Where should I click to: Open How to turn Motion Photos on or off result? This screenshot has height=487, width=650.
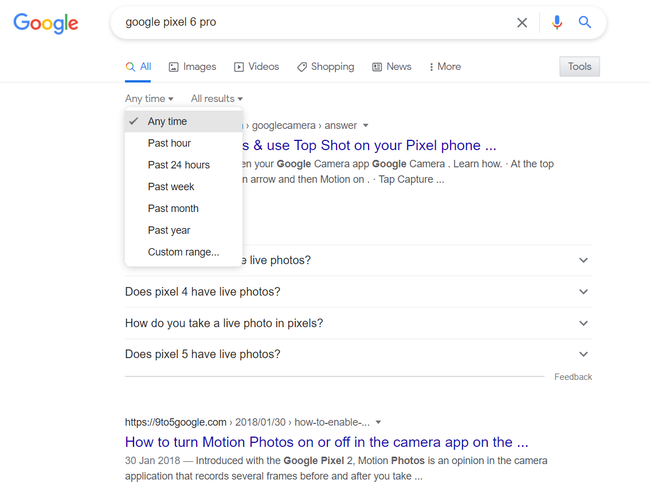click(327, 442)
